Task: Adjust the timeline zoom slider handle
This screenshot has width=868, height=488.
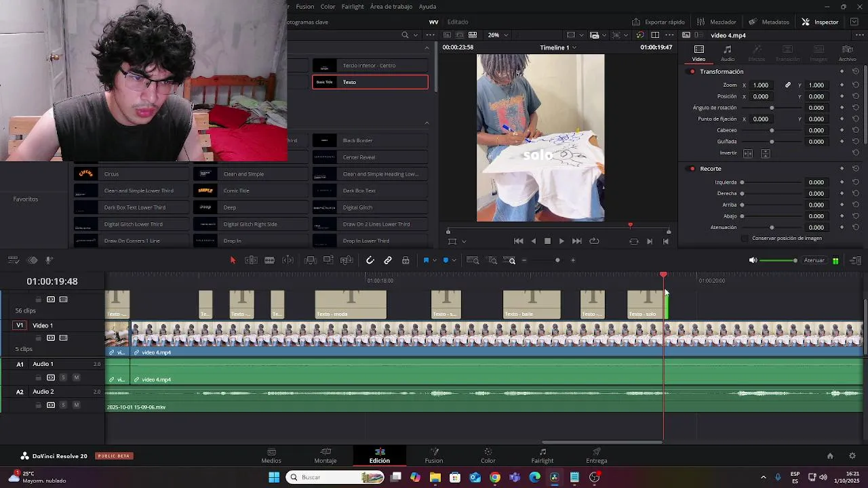Action: point(557,260)
